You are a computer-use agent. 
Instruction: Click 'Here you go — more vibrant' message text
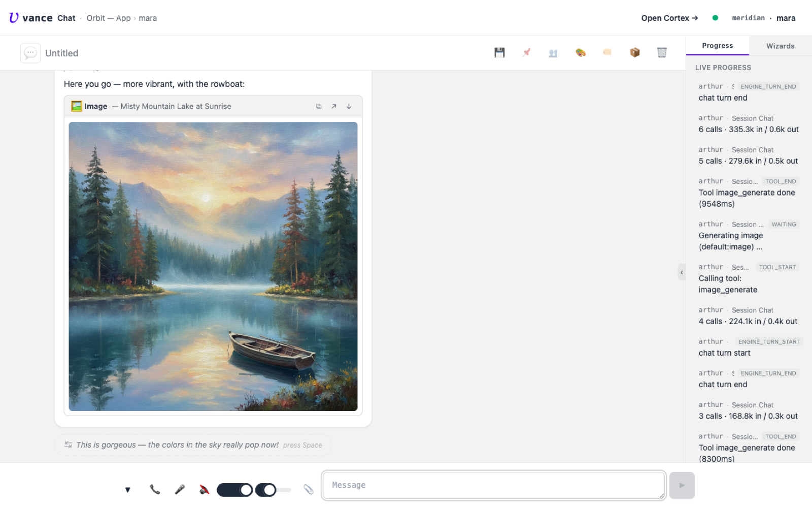[x=154, y=84]
